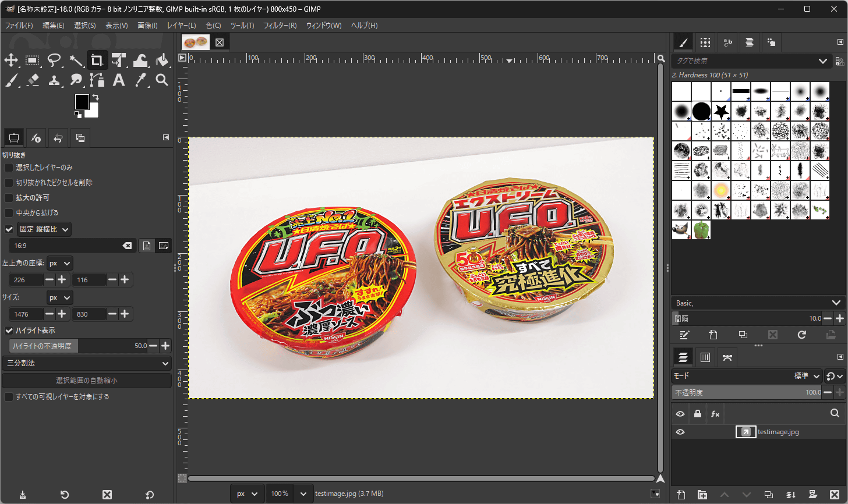
Task: Swap foreground and background colors
Action: tap(96, 97)
